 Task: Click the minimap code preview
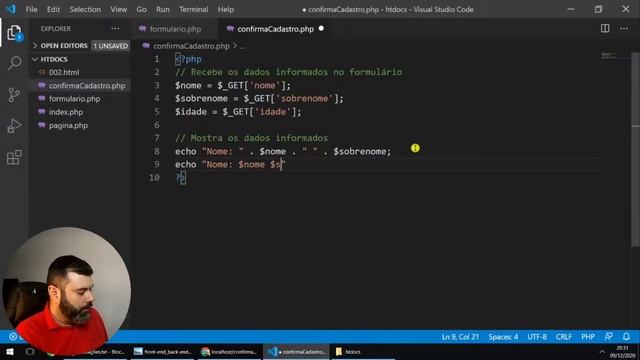tap(609, 55)
